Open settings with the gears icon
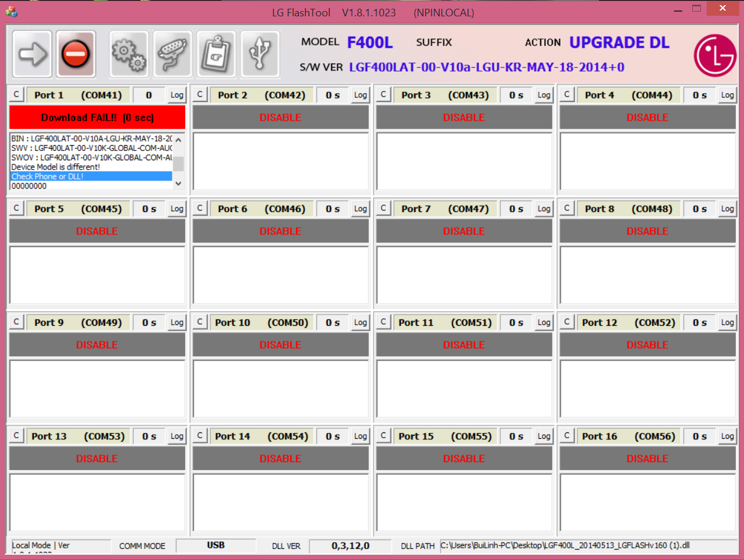Viewport: 744px width, 560px height. pos(129,54)
